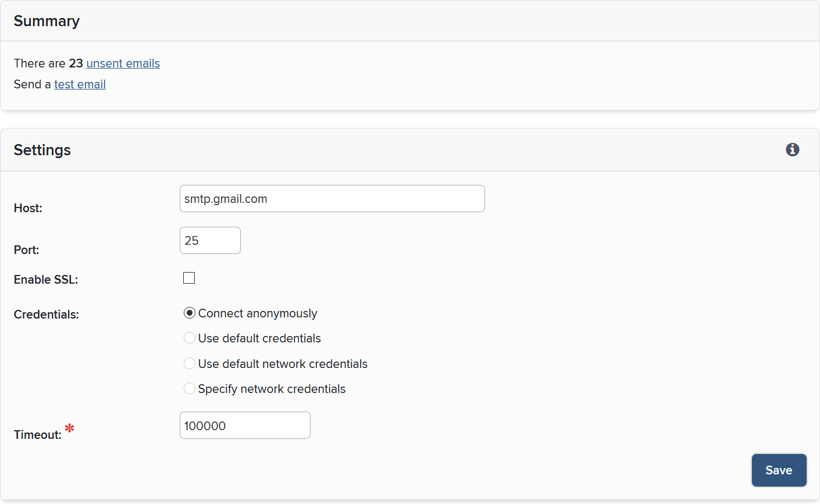
Task: Click the Settings panel heading
Action: [42, 150]
